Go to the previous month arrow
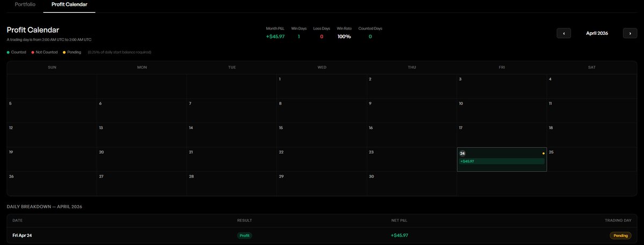The height and width of the screenshot is (245, 644). (x=563, y=33)
